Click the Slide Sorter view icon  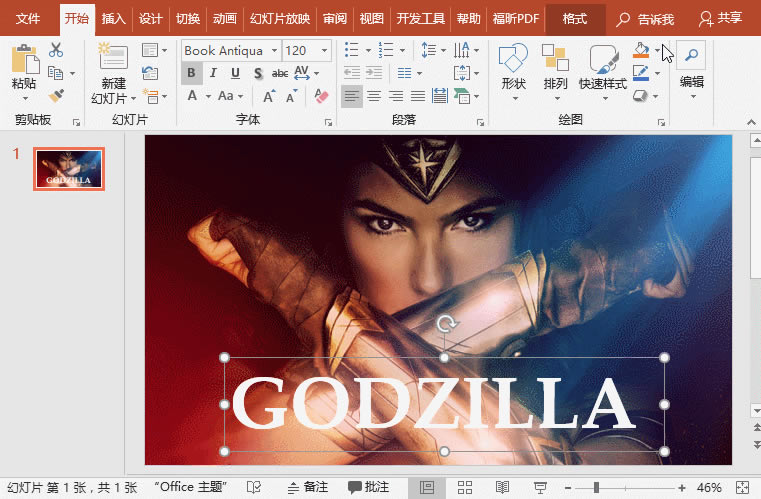[x=465, y=487]
